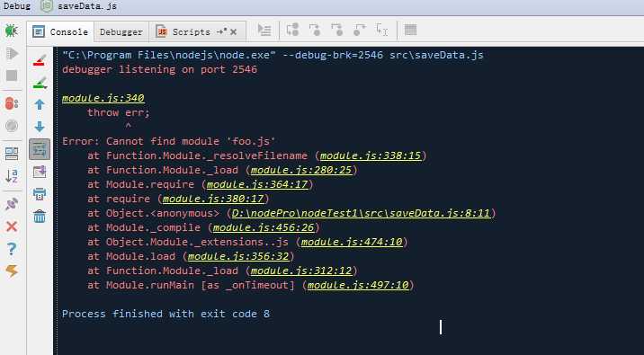This screenshot has width=644, height=355.
Task: Toggle Mute Breakpoints grey circle icon
Action: [x=12, y=126]
